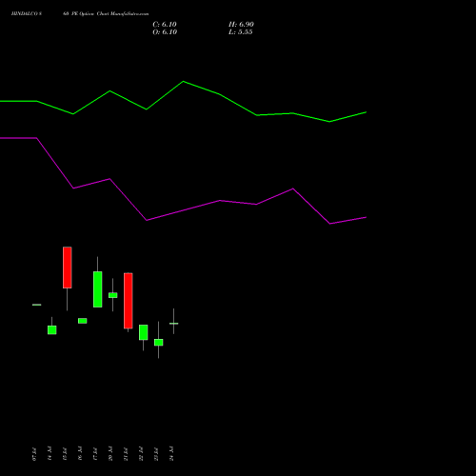Click the long red candle above 21 Jul
The image size is (476, 476).
click(129, 301)
